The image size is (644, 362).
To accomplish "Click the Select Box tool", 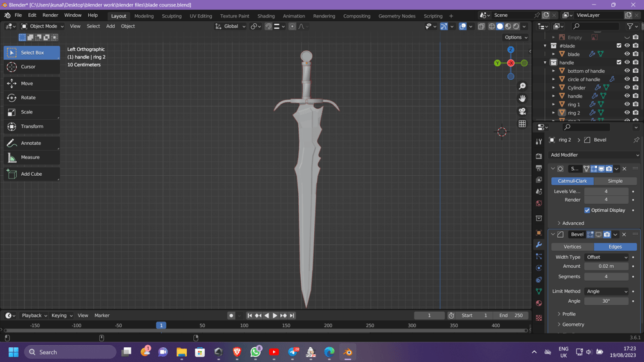I will coord(32,53).
